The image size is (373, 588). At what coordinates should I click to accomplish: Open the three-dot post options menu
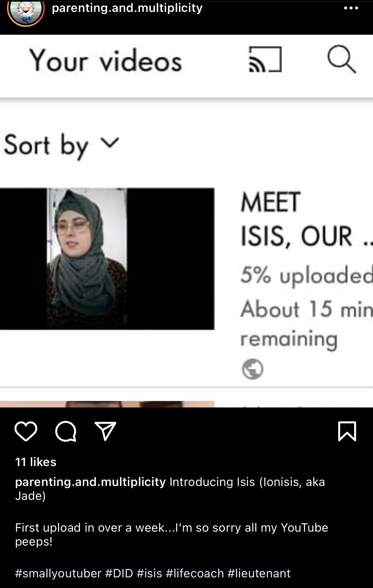(351, 8)
